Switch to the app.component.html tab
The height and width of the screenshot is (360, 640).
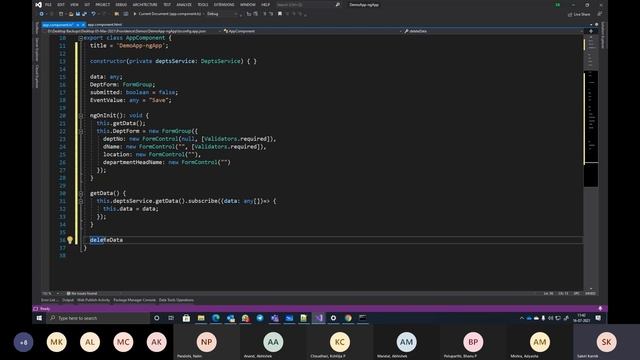click(x=104, y=25)
